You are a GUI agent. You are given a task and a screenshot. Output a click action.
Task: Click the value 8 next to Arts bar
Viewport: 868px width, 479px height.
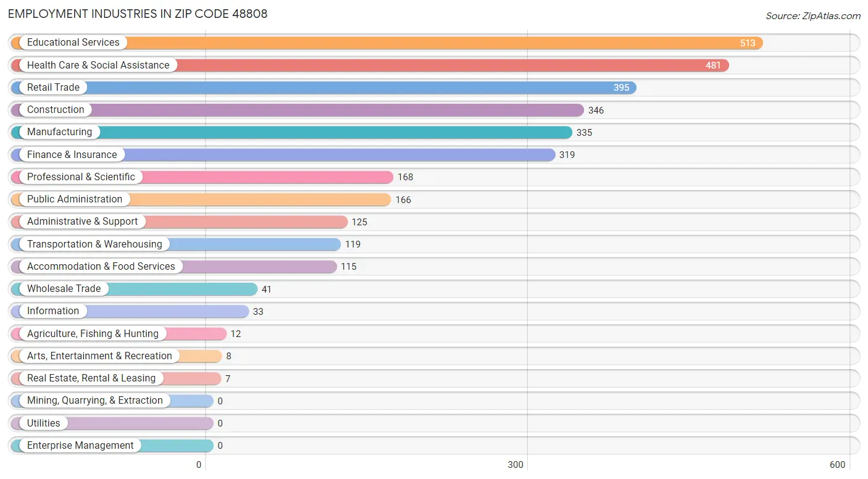tap(228, 356)
